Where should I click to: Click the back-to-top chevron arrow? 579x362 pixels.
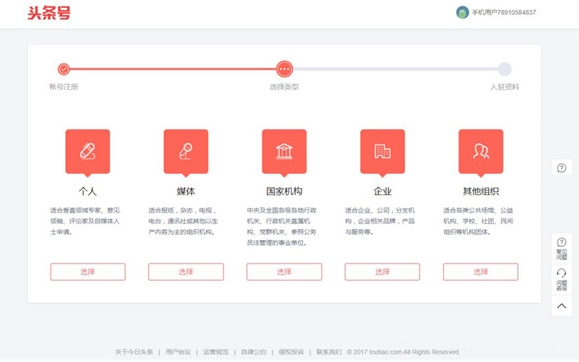[561, 306]
